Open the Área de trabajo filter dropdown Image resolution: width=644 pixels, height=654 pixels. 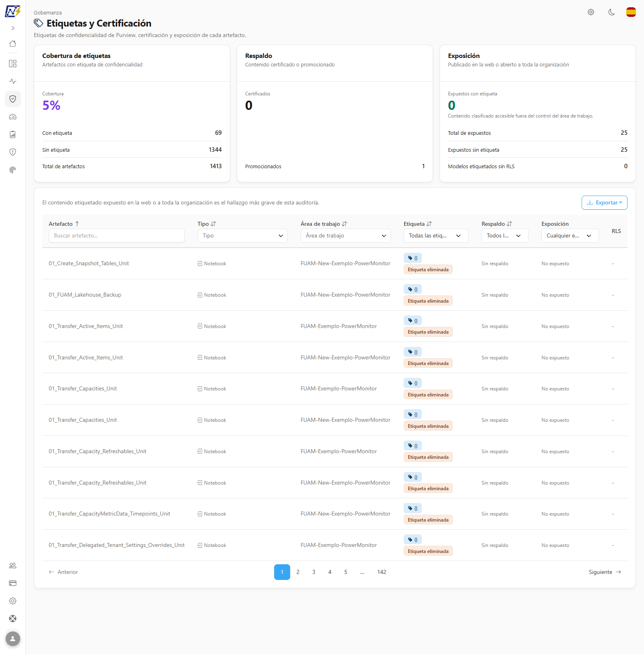click(x=346, y=236)
